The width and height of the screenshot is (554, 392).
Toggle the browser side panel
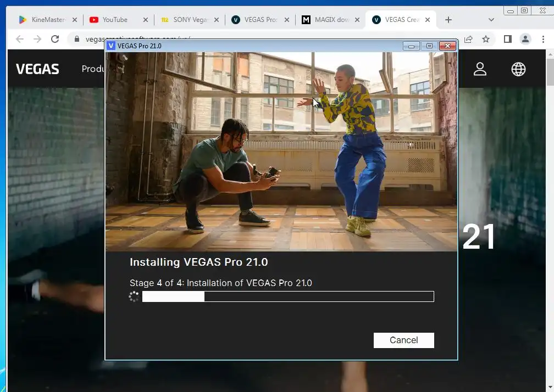pos(508,39)
